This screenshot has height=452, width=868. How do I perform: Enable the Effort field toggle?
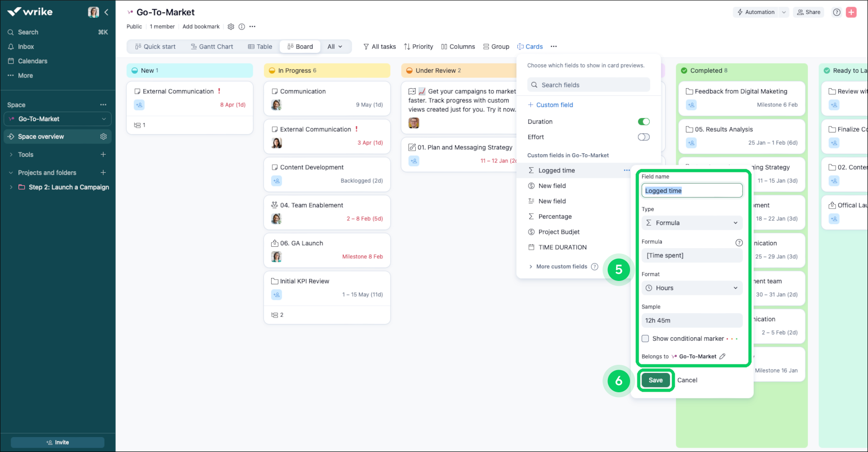tap(644, 137)
